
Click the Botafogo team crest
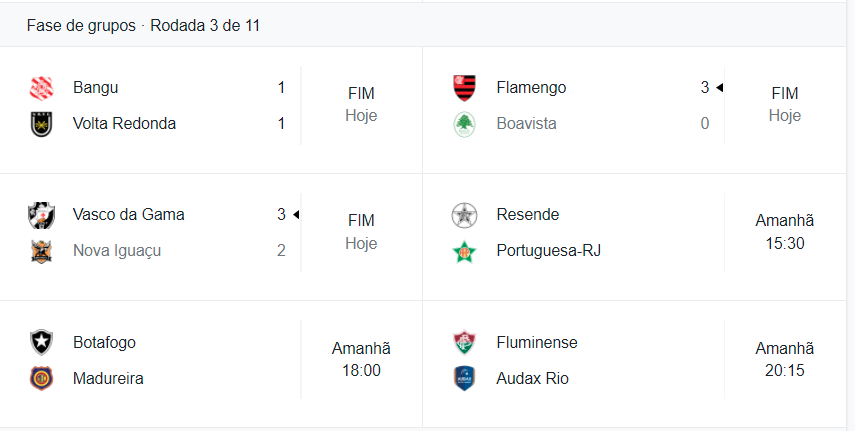tap(41, 342)
